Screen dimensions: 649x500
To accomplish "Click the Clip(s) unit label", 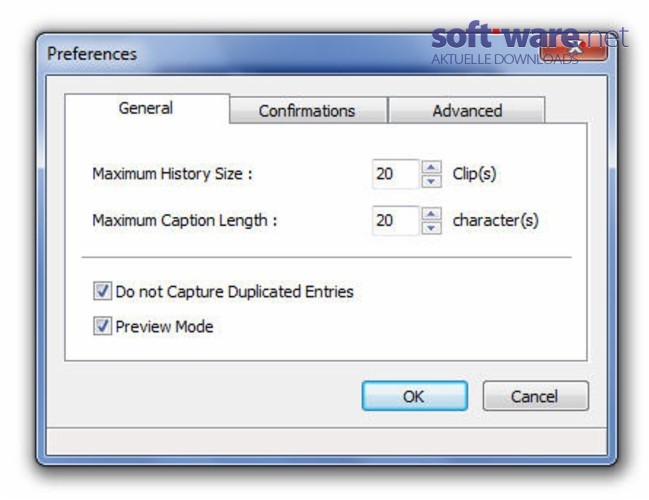I will (474, 174).
